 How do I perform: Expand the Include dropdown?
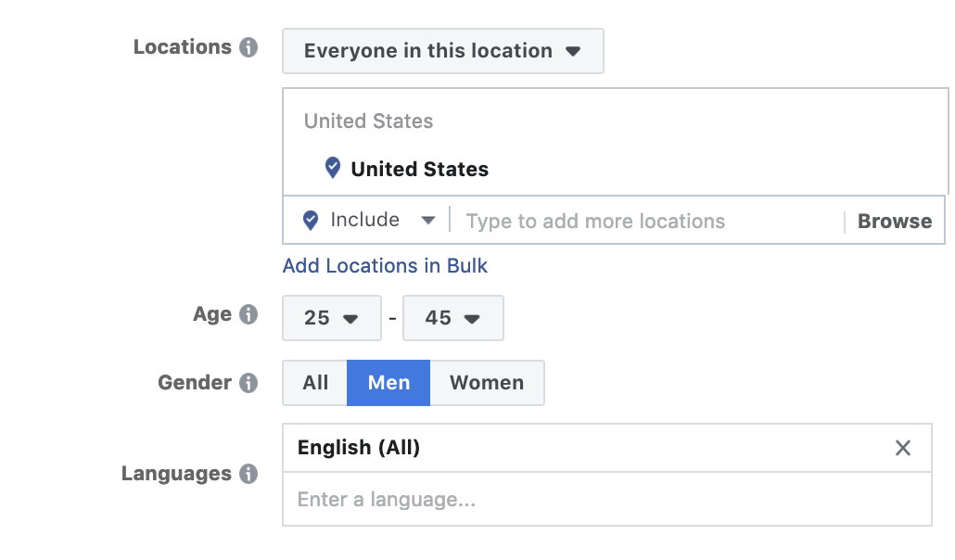pos(382,221)
